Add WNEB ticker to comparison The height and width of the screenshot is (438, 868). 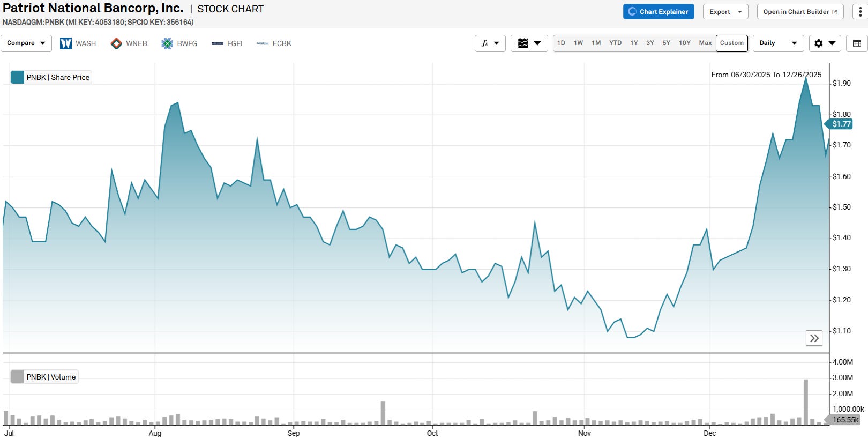[x=137, y=43]
